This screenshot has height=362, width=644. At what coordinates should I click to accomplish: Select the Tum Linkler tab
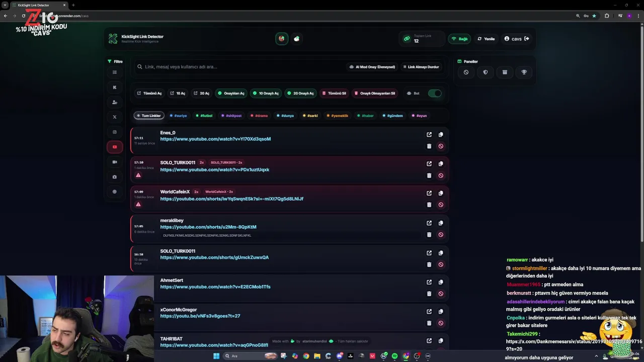[148, 116]
